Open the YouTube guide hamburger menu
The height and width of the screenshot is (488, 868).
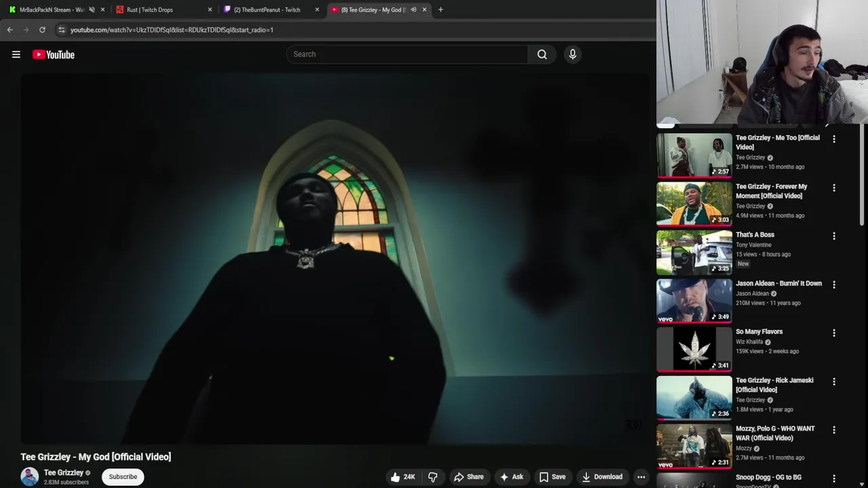pos(16,54)
